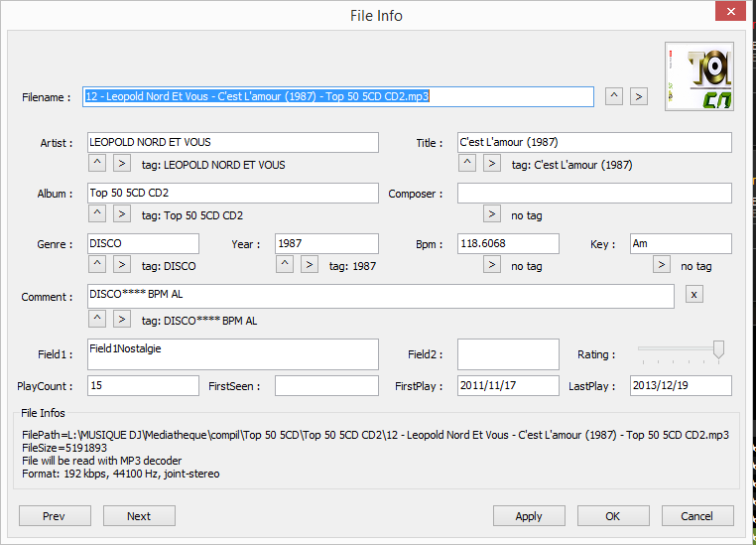Click the Rating slider handle
The width and height of the screenshot is (756, 545).
pos(718,349)
